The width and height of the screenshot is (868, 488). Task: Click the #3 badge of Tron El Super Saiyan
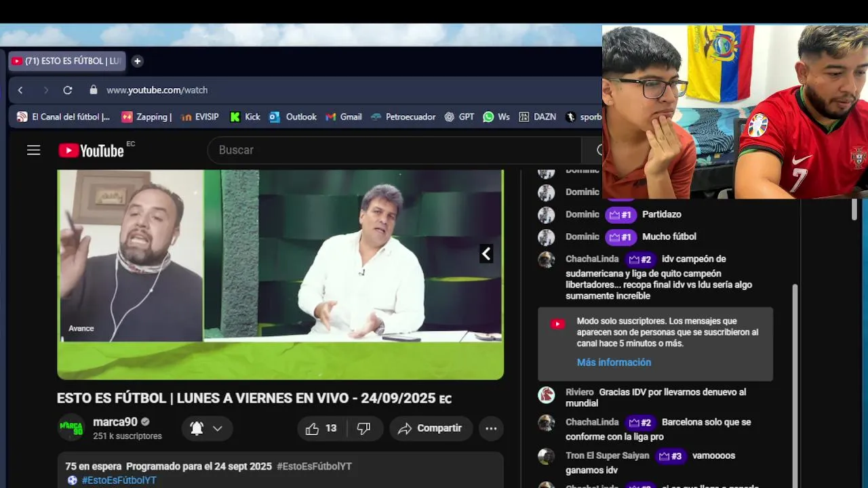click(671, 456)
